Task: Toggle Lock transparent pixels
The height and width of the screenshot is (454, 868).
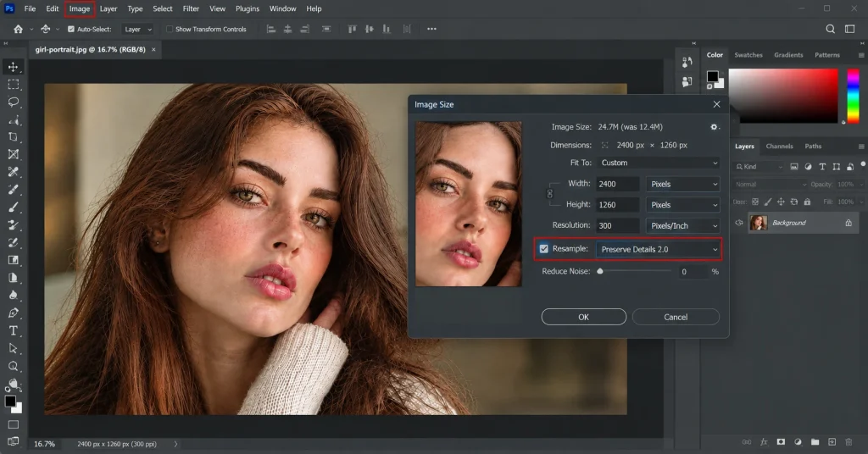Action: click(755, 202)
